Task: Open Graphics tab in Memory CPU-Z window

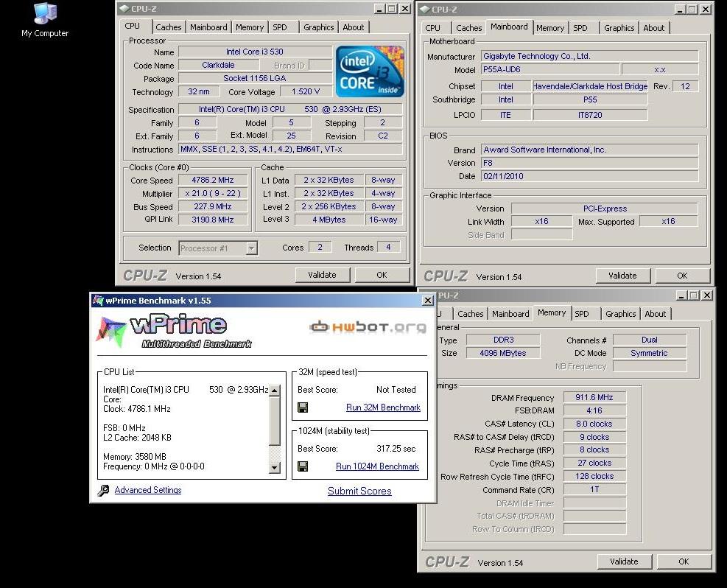Action: (x=620, y=314)
